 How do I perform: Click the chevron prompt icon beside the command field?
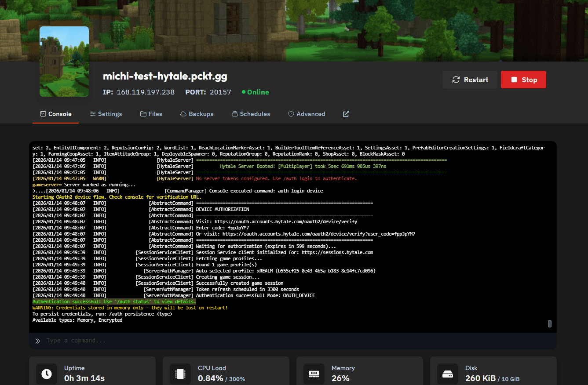tap(38, 341)
